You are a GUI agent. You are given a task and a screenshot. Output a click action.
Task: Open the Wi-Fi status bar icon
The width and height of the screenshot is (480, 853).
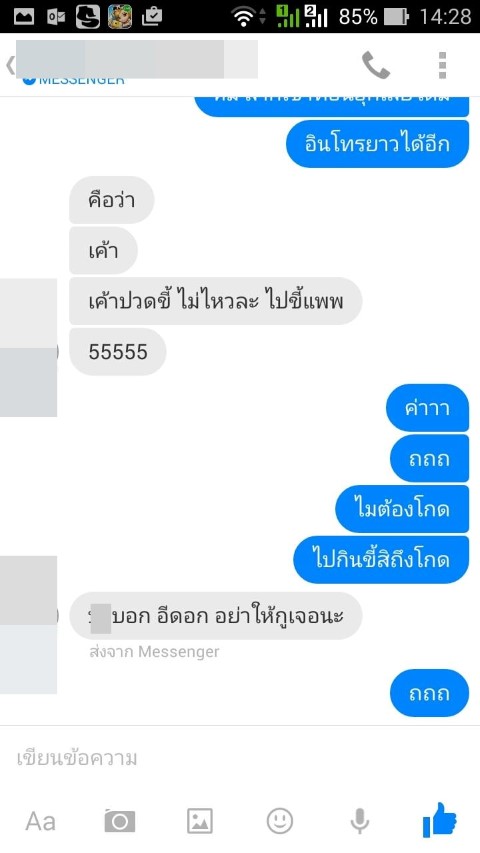click(243, 17)
